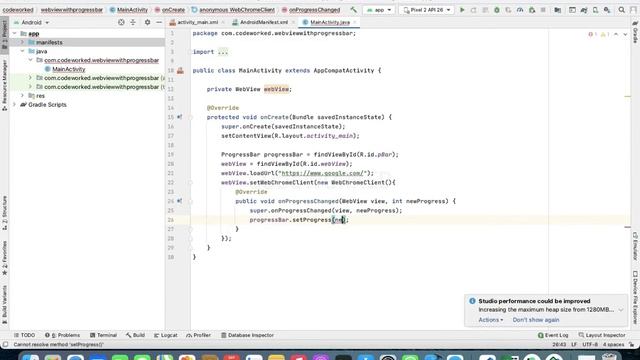Open the Build tool window tab
This screenshot has width=640, height=360.
(135, 335)
